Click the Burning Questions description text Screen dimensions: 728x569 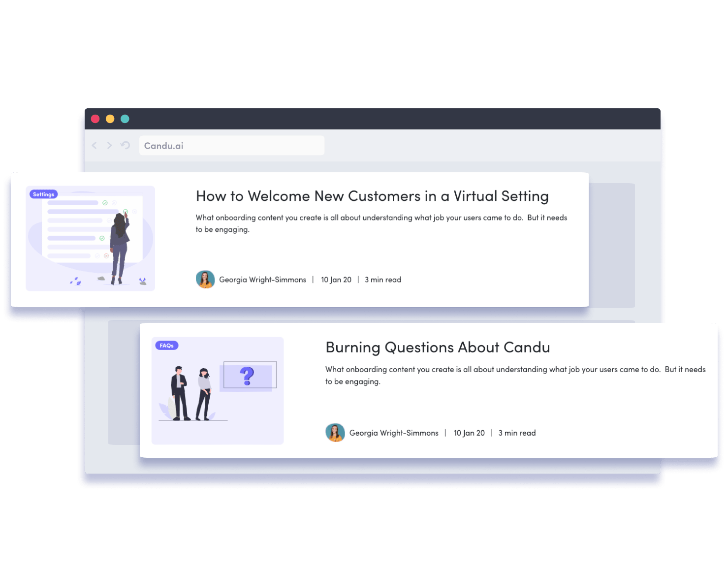pos(515,375)
